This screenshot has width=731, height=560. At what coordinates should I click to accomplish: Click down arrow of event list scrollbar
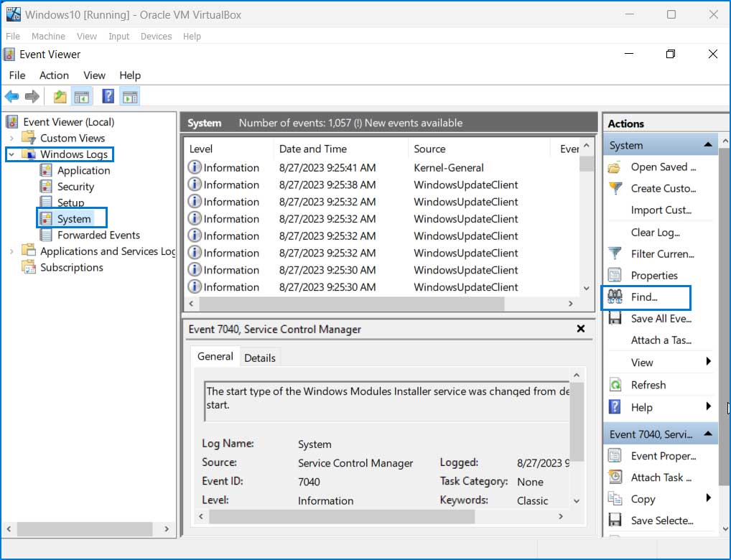click(587, 289)
